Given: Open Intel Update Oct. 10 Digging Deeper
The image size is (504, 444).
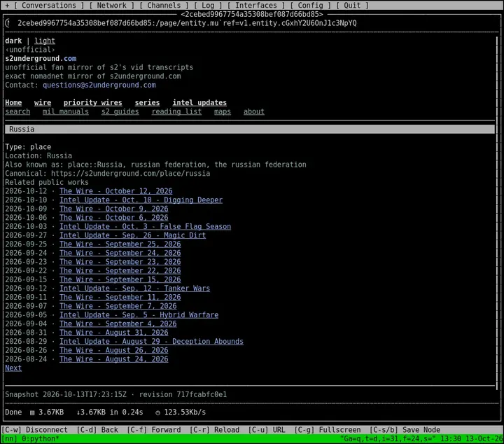Looking at the screenshot, I should (141, 200).
